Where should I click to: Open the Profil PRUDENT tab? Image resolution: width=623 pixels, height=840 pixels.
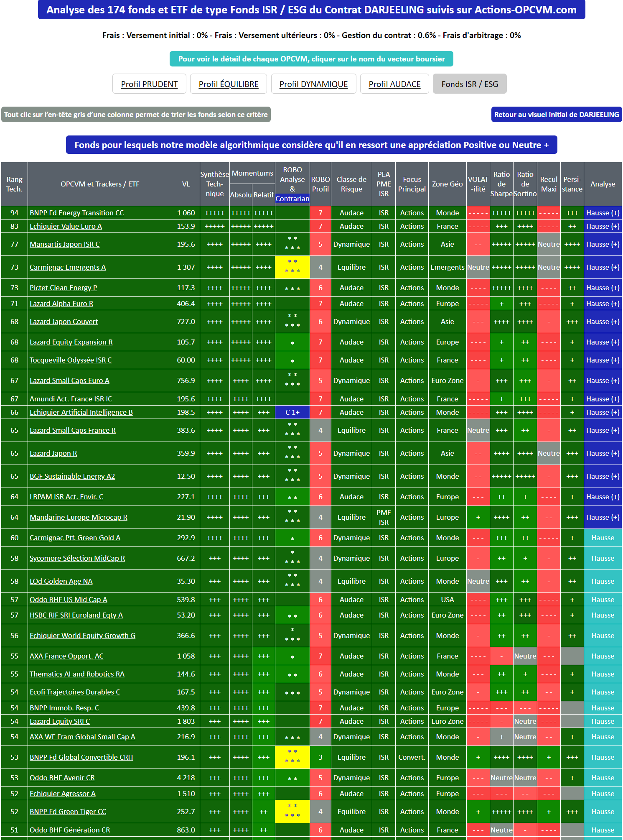pyautogui.click(x=149, y=84)
